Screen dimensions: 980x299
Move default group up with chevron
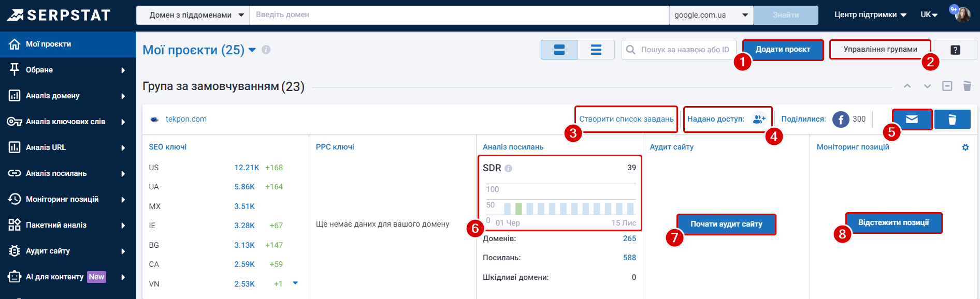coord(907,86)
